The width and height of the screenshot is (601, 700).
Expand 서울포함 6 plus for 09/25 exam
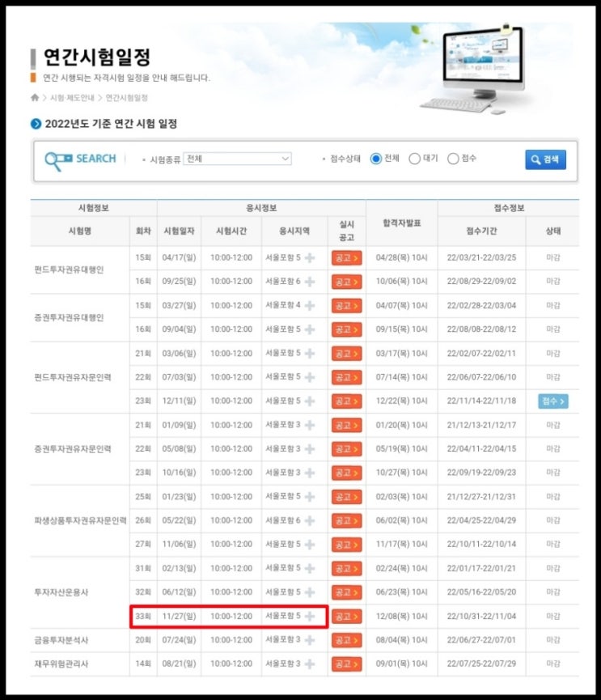click(x=310, y=282)
